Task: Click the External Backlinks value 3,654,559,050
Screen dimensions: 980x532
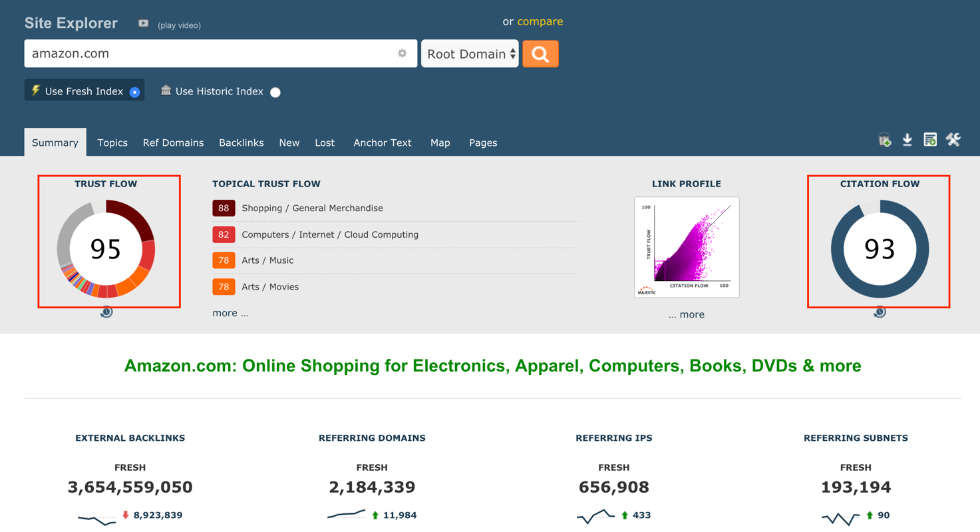Action: tap(130, 487)
